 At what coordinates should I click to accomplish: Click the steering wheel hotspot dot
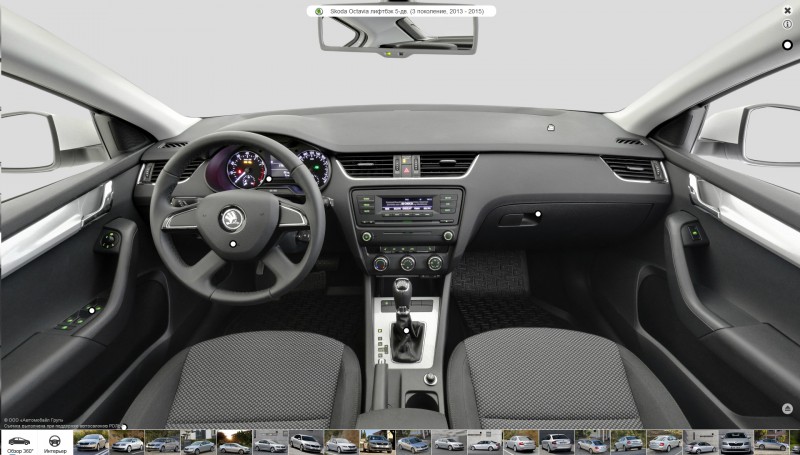tap(233, 244)
